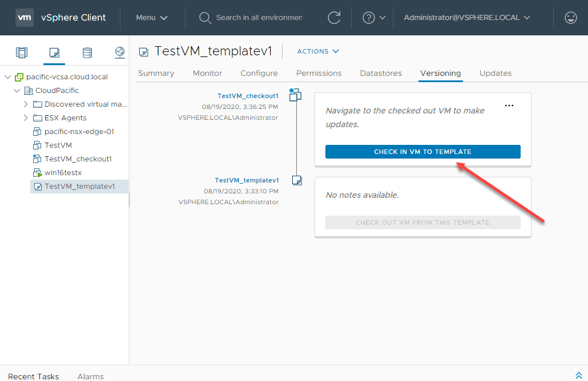Switch to the Datastores tab
This screenshot has height=381, width=588.
[x=381, y=74]
